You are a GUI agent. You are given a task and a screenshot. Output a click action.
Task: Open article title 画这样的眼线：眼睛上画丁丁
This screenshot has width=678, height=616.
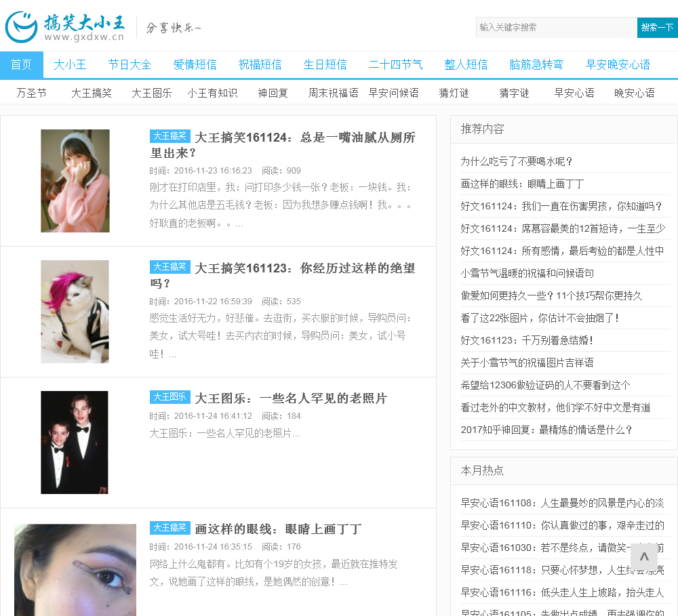(278, 529)
